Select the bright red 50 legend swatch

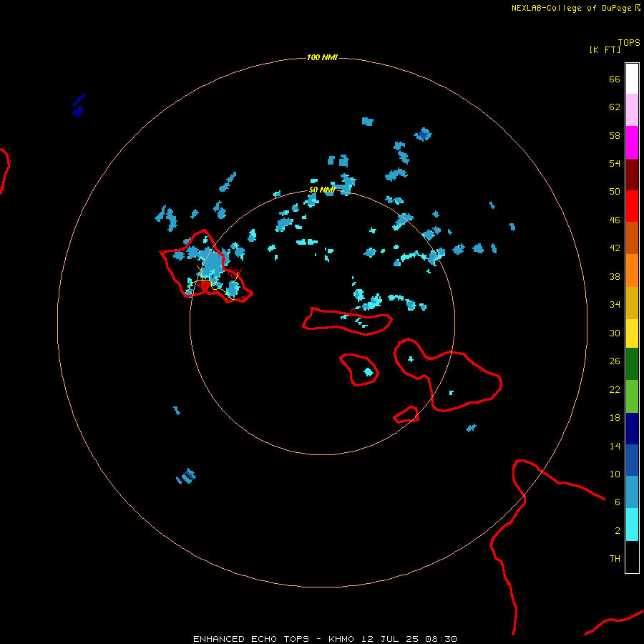click(632, 206)
